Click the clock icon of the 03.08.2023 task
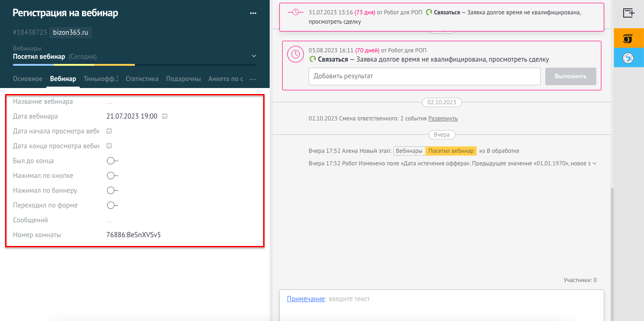This screenshot has height=321, width=644. pos(295,54)
